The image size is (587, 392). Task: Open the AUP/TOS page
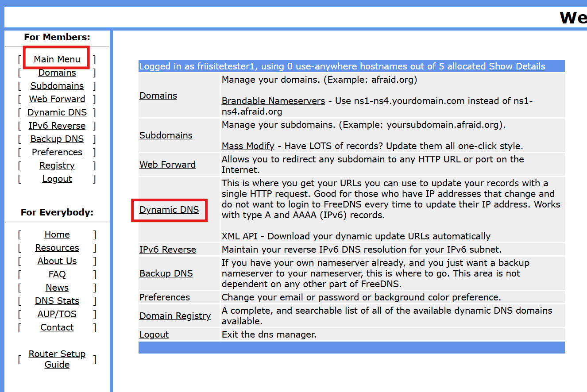(x=57, y=314)
